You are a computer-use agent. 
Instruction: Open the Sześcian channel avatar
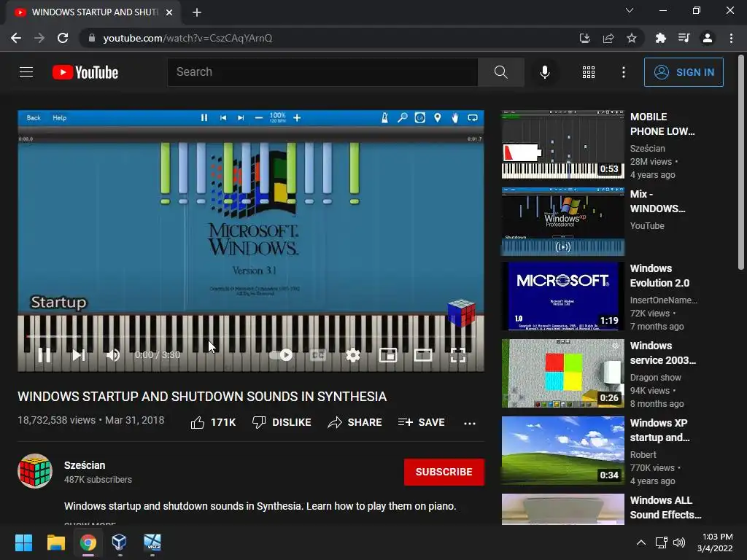coord(35,472)
